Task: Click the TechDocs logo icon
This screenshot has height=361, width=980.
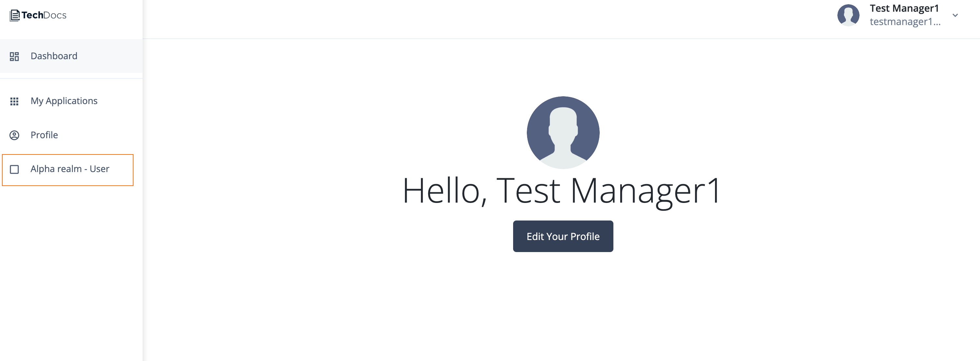Action: (x=14, y=15)
